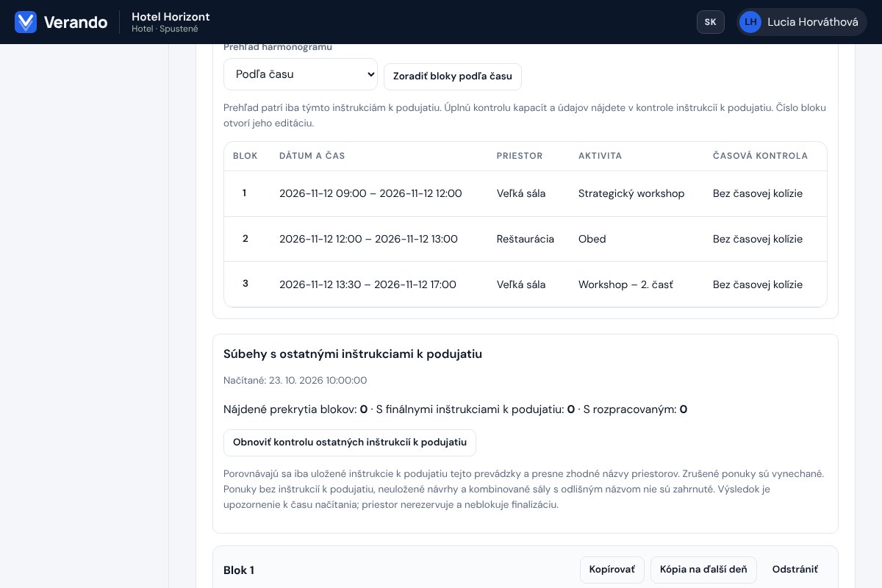Click the 12:00 – 13:00 date range cell
Screen dimensions: 882x588
[368, 239]
